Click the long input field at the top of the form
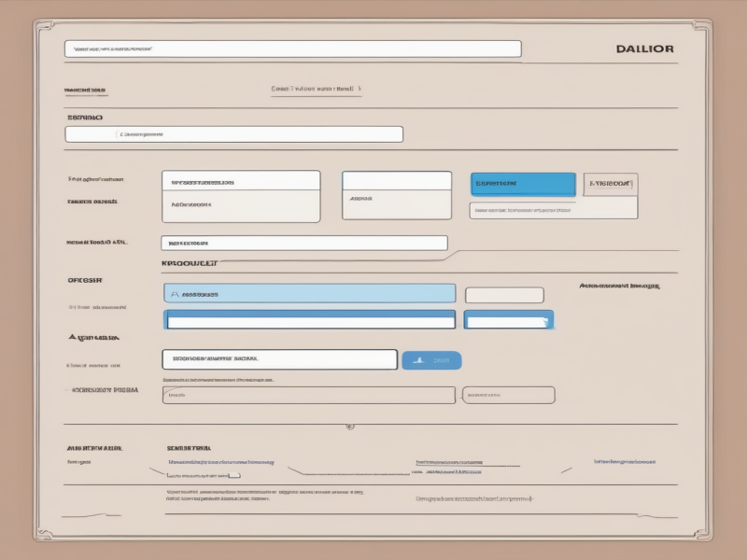Viewport: 747px width, 560px height. coord(292,49)
